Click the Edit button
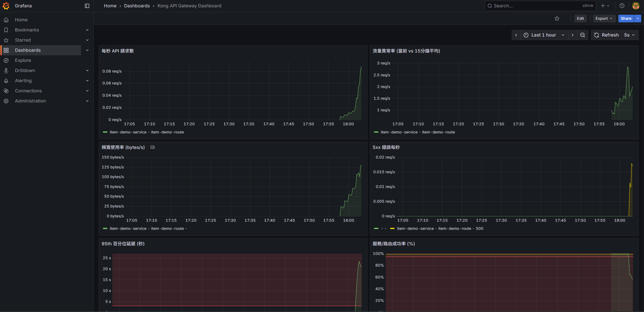Screen dimensions: 644x312 point(580,18)
